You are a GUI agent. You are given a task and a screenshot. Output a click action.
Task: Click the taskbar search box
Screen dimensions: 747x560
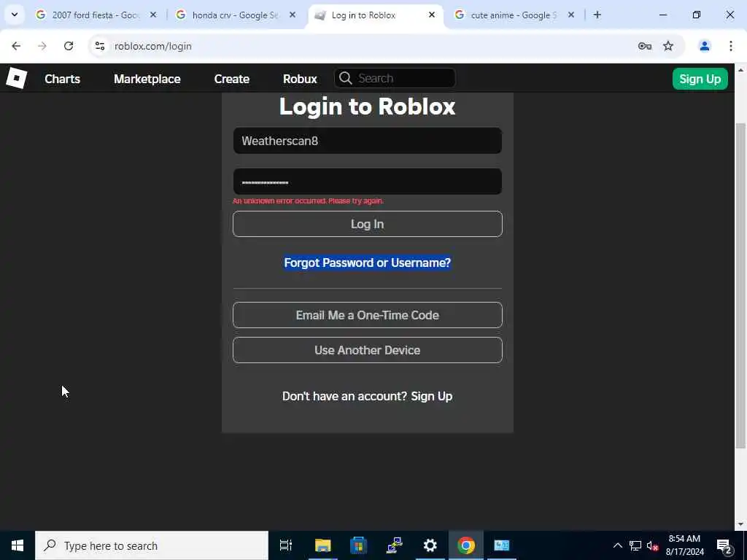click(x=152, y=545)
